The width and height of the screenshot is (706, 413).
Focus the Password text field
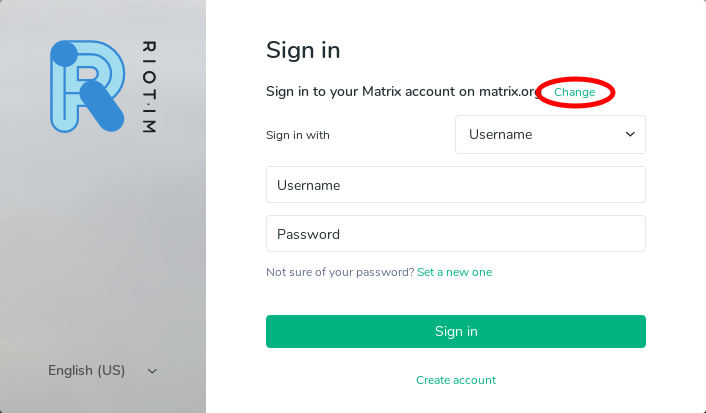(x=456, y=233)
